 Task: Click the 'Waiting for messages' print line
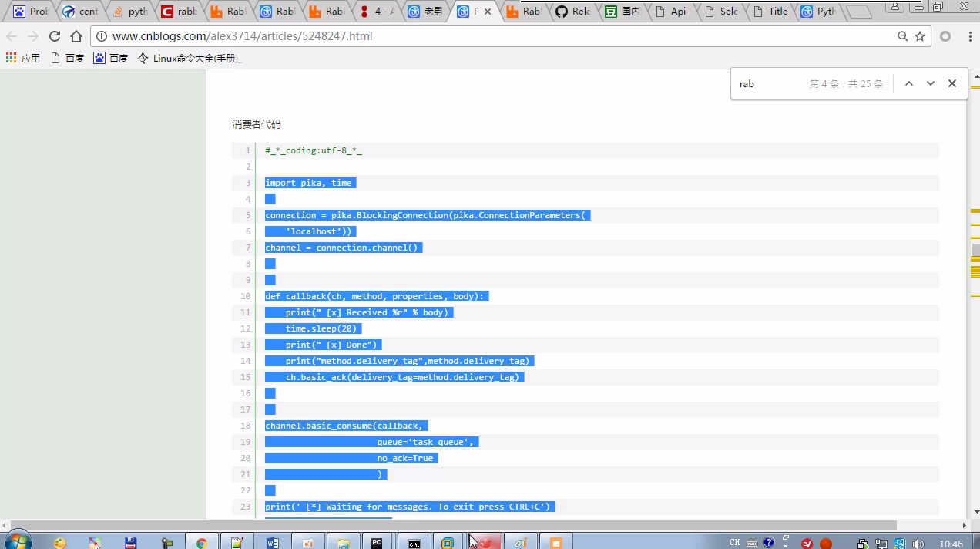pos(409,507)
